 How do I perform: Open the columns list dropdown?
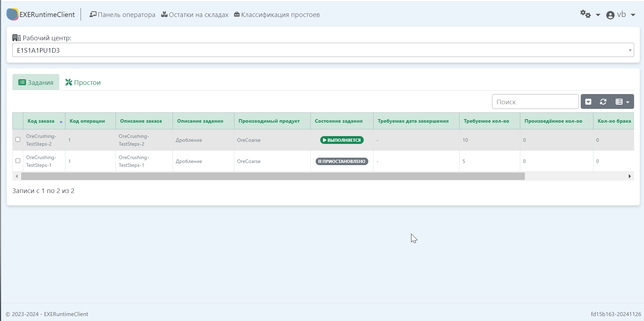[x=622, y=102]
